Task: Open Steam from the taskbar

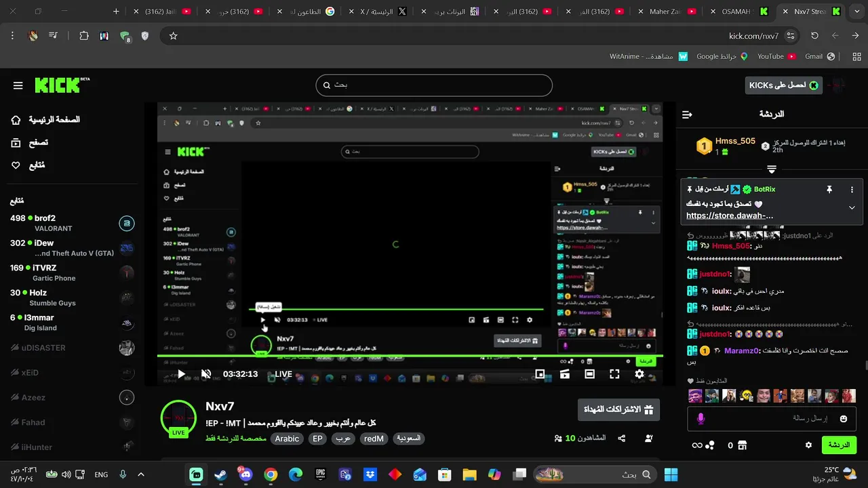Action: point(220,474)
